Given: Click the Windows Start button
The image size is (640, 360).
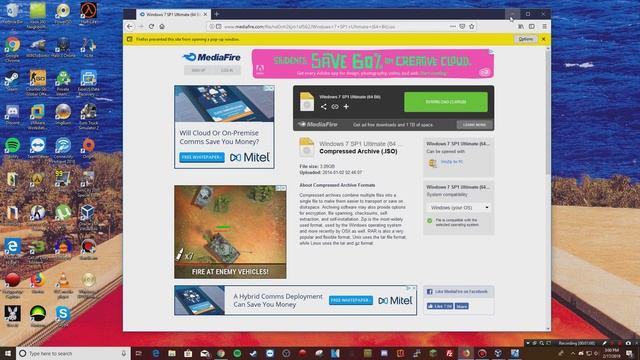Looking at the screenshot, I should [x=8, y=353].
